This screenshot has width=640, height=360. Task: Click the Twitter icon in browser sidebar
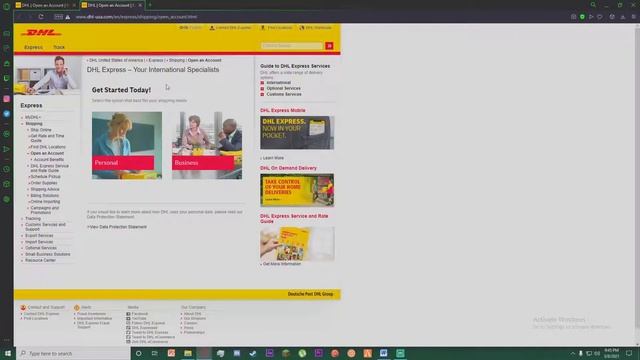[x=7, y=114]
